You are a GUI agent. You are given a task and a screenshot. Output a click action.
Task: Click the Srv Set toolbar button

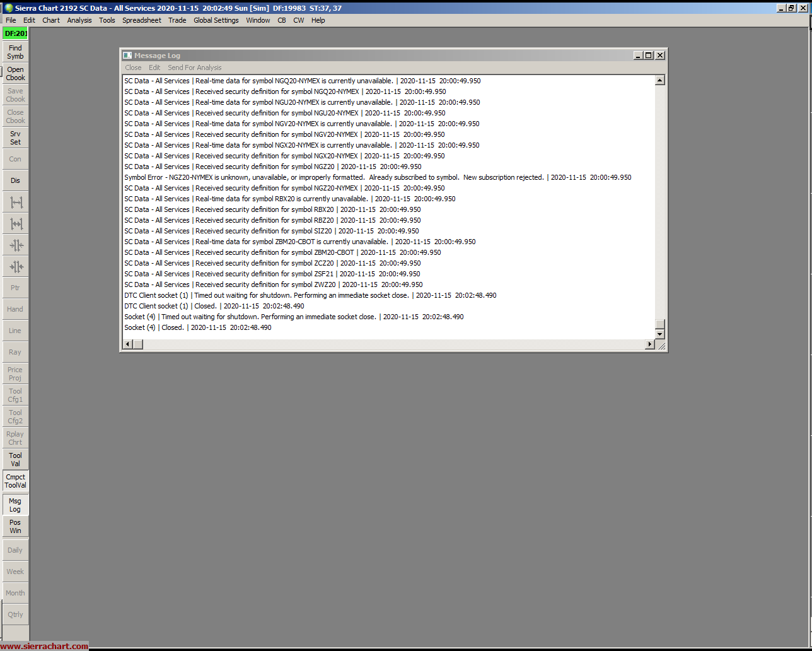(x=15, y=138)
